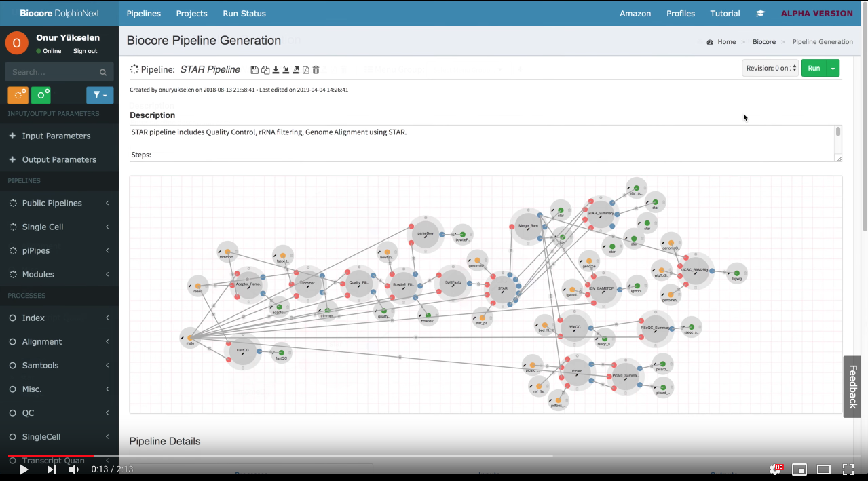
Task: Click the search magnifier icon in sidebar
Action: (x=103, y=72)
